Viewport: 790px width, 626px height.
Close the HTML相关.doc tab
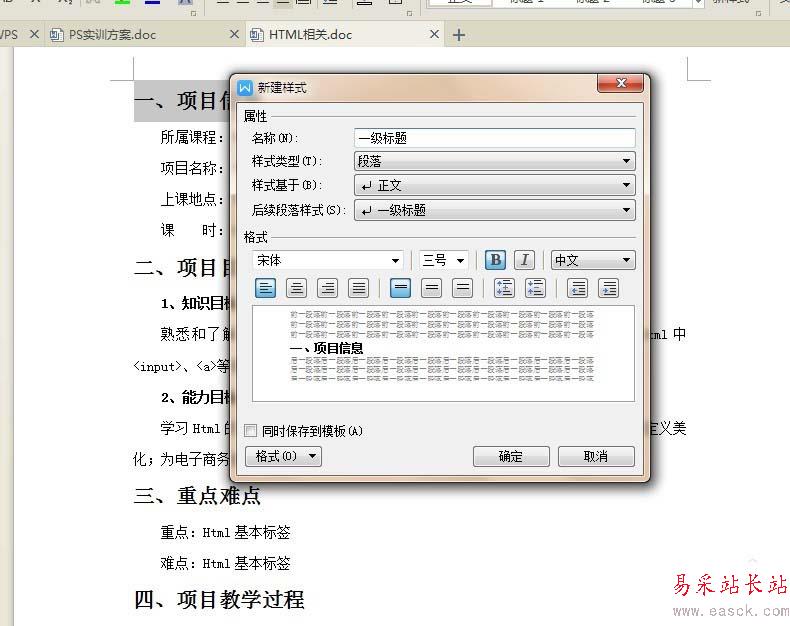pos(434,34)
